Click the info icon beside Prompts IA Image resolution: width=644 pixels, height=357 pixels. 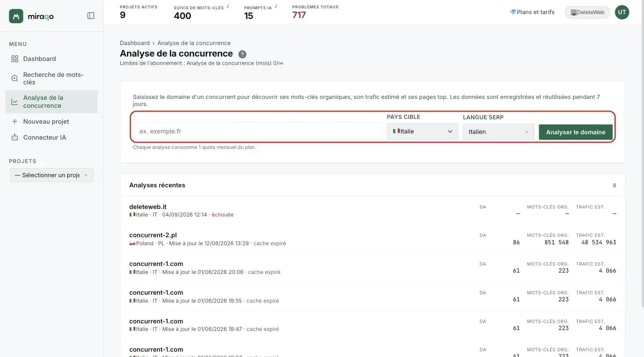[276, 7]
